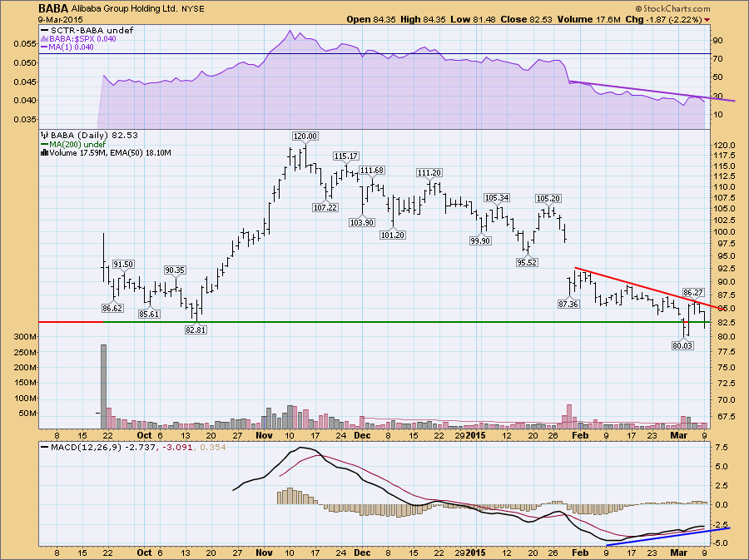Click the BABA (Daily) 82.53 legend
This screenshot has height=560, width=749.
86,134
